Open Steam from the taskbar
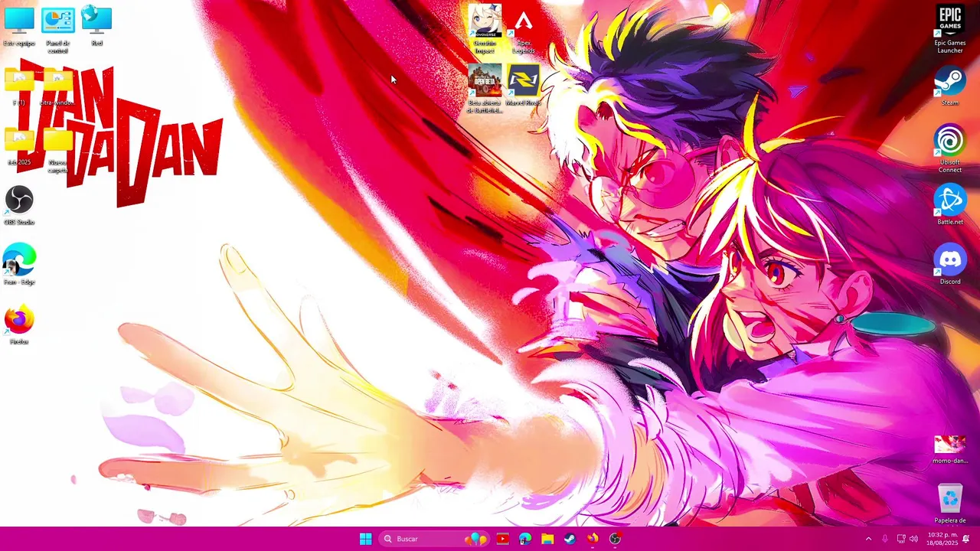 [570, 539]
